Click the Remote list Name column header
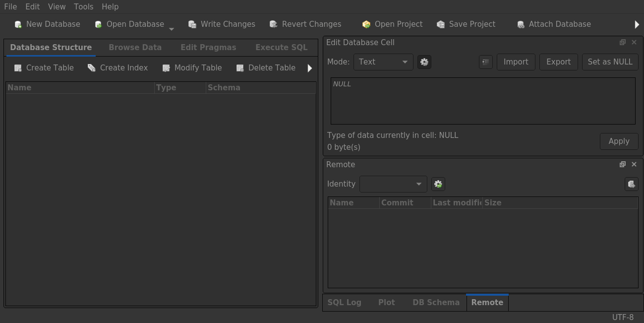This screenshot has height=323, width=644. coord(354,203)
